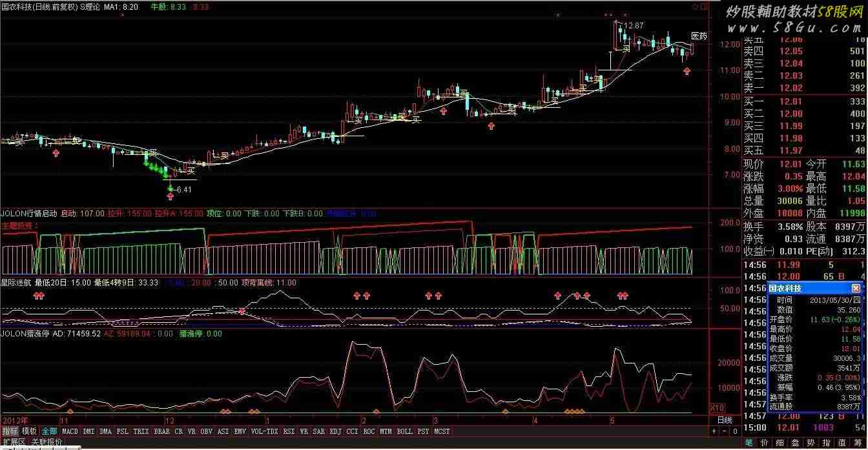The height and width of the screenshot is (450, 868).
Task: Click the 细 tab in right panel
Action: pos(780,443)
